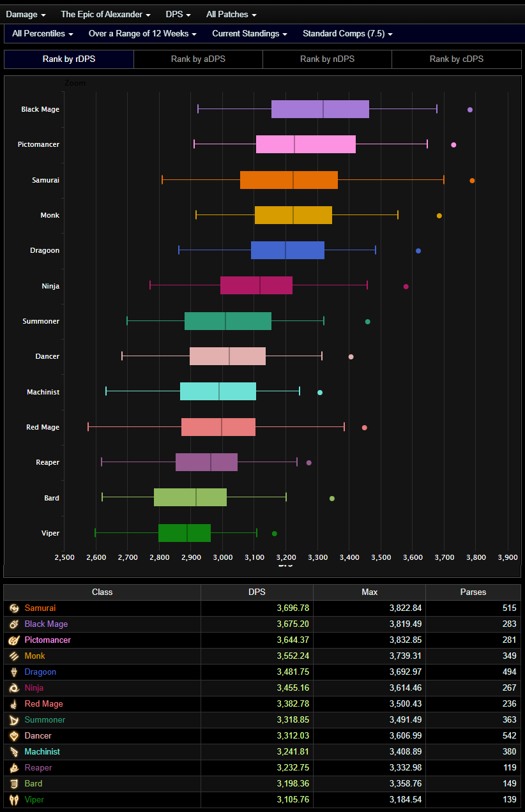Click Samurai DPS value 3,696.78
Screen dimensions: 525x812
293,608
